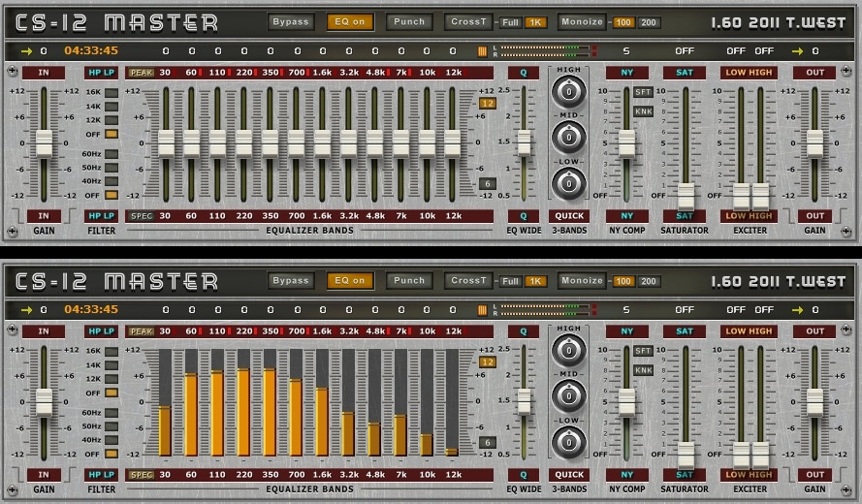Enable 14K low-pass filter in upper plugin
862x504 pixels.
(112, 106)
